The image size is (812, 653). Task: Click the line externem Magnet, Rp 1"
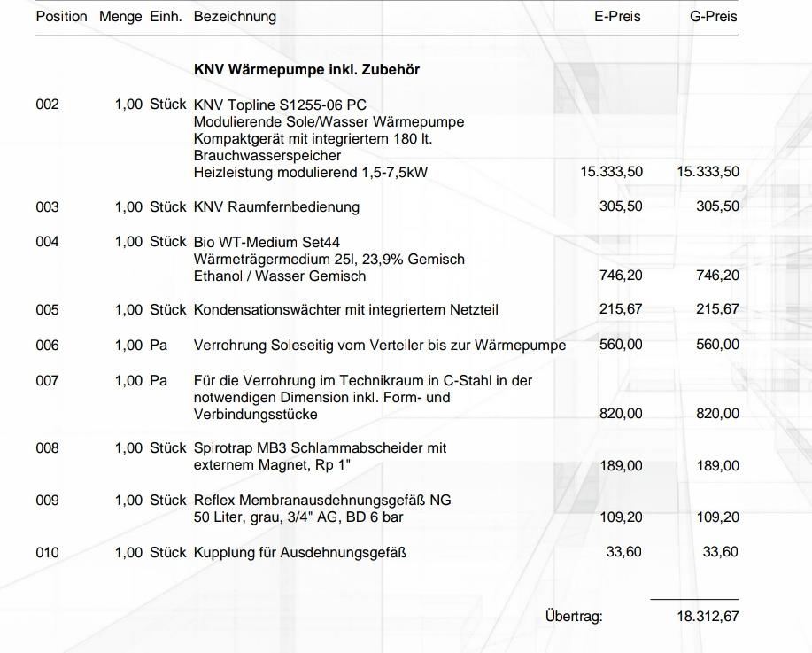point(272,465)
